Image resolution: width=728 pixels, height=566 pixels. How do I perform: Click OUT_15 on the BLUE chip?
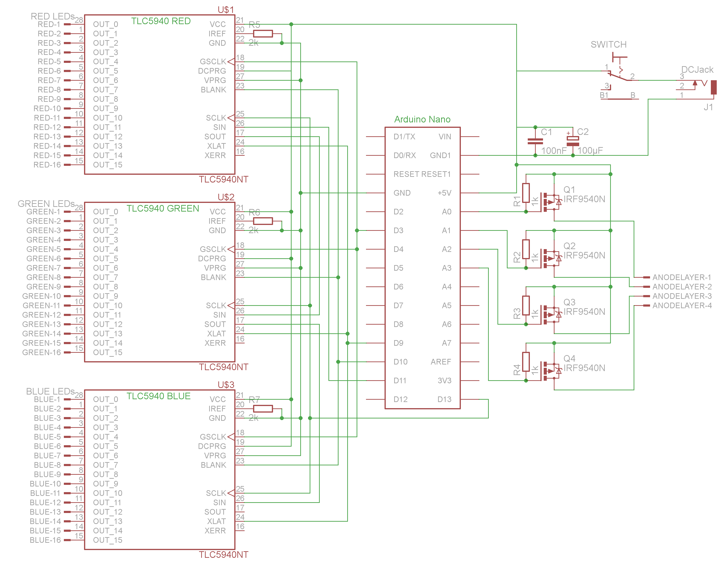[108, 540]
